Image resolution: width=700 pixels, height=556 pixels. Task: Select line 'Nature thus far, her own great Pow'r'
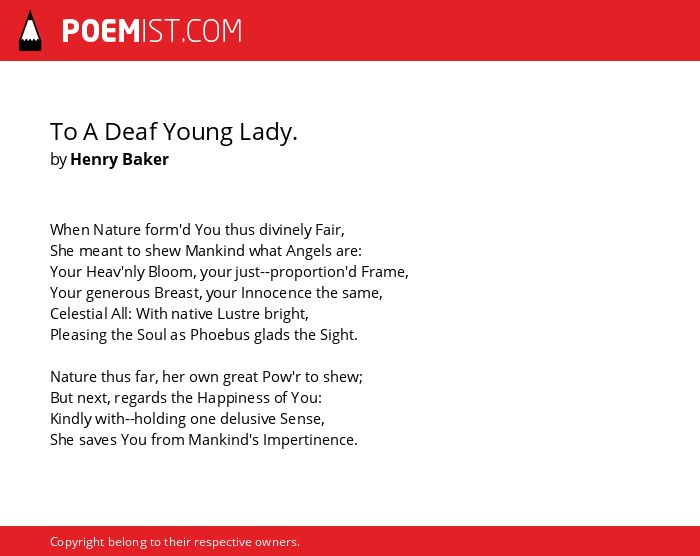[x=206, y=377]
